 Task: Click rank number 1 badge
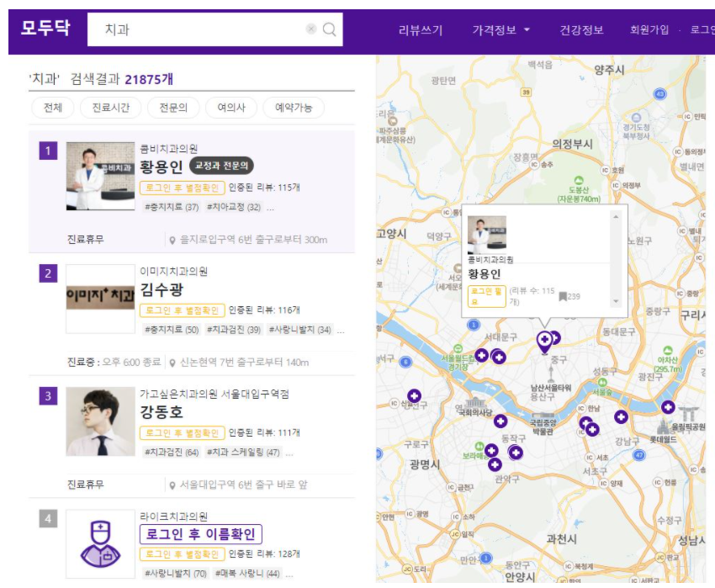[x=48, y=151]
